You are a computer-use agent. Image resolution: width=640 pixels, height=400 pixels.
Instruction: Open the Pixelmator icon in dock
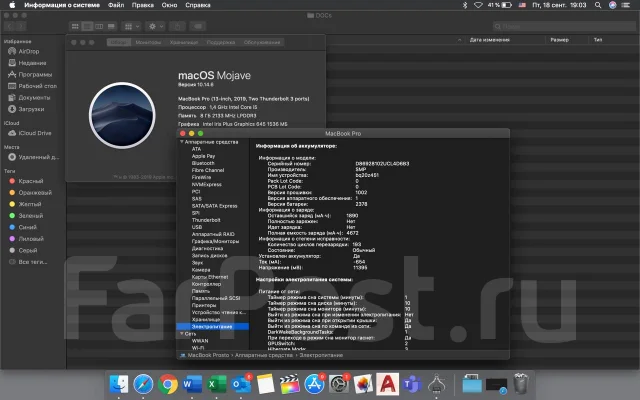click(363, 384)
